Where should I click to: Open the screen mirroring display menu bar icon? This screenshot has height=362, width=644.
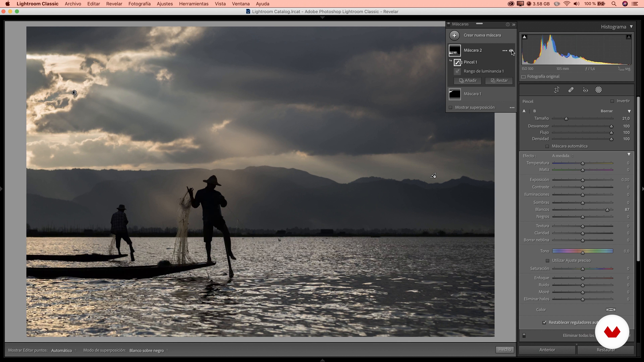pyautogui.click(x=520, y=4)
